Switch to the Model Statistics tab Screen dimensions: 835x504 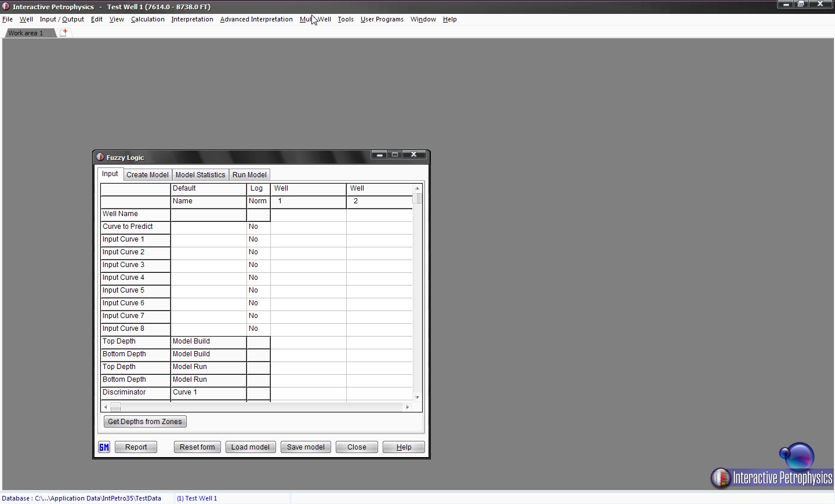(200, 175)
